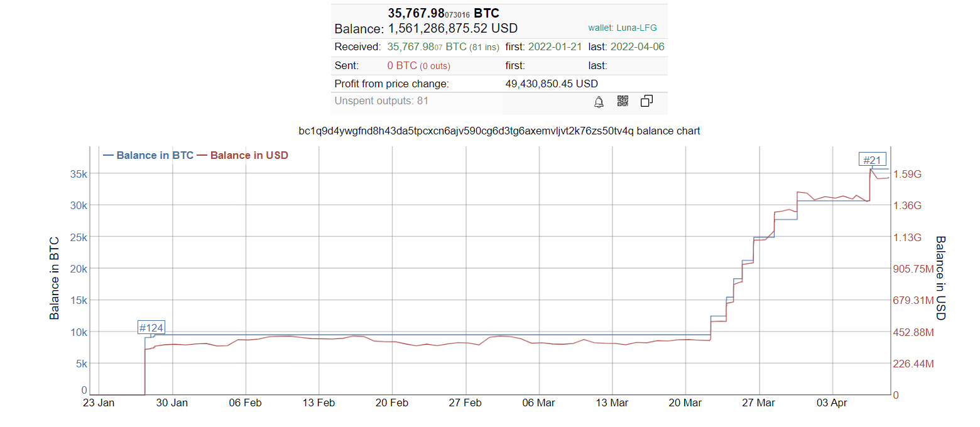Click last received date 2022-04-06
The width and height of the screenshot is (980, 427).
(637, 47)
